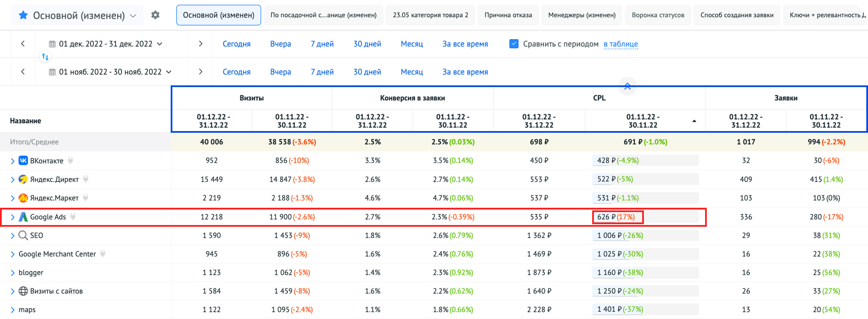
Task: Open report settings gear icon
Action: [155, 15]
